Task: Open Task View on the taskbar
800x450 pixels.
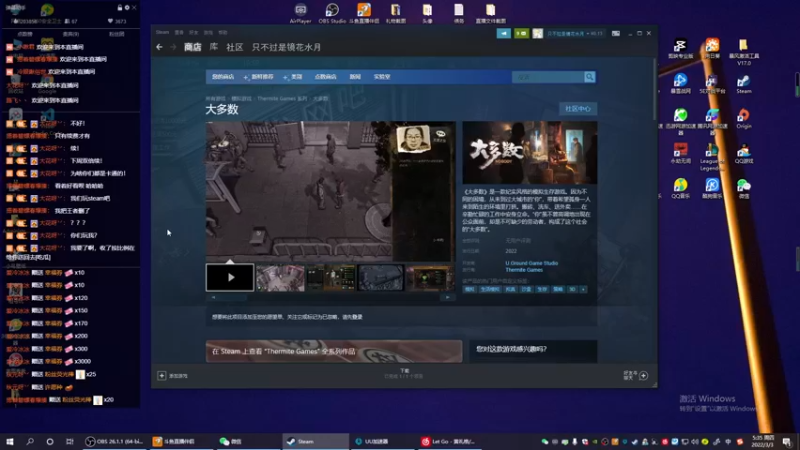Action: (69, 441)
